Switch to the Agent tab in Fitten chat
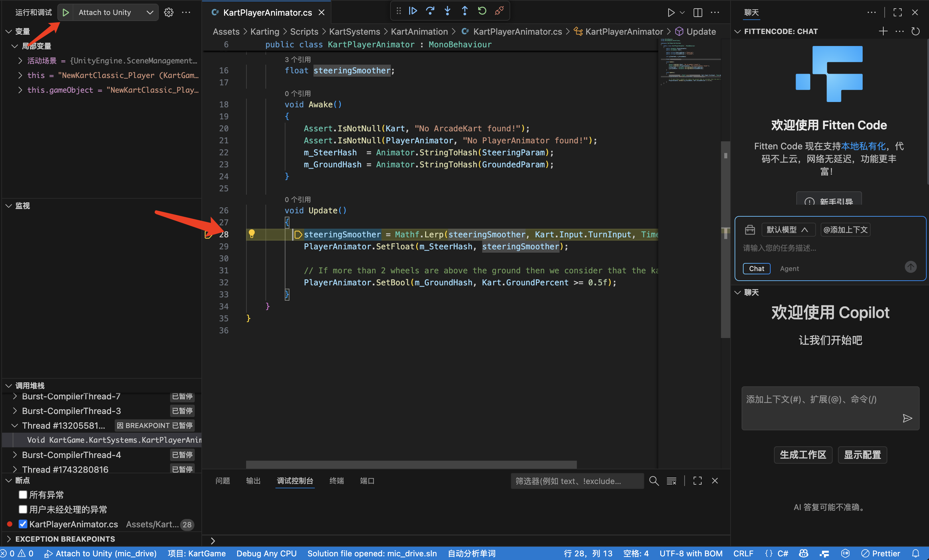 coord(789,268)
